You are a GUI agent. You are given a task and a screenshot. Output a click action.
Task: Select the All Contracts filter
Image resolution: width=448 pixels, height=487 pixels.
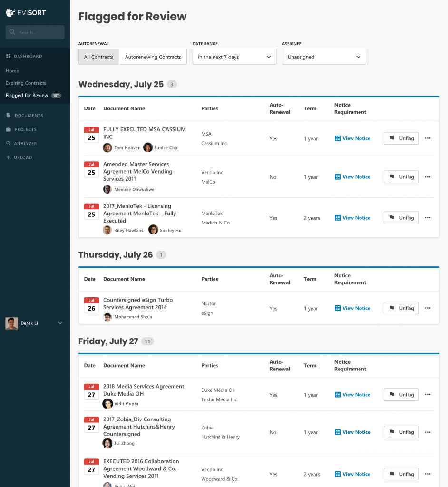[x=98, y=57]
